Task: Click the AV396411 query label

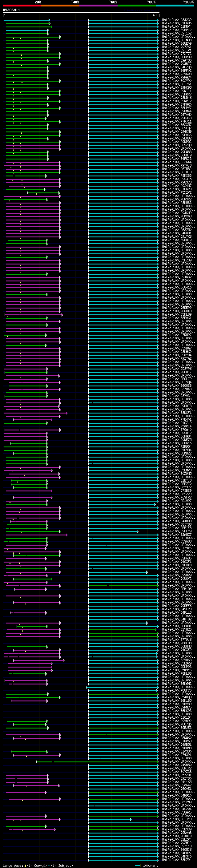Action: tap(11, 10)
